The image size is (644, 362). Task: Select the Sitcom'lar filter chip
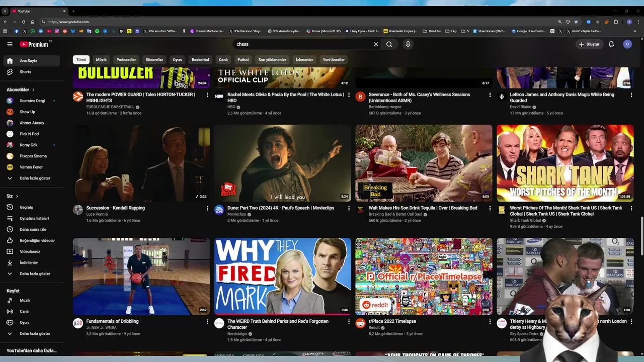[x=154, y=60]
